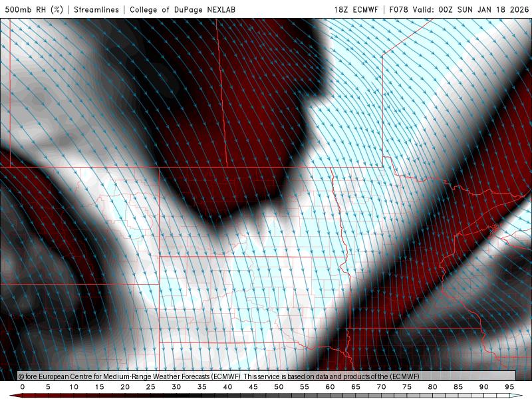Click the "30" label on the color scale
This screenshot has width=532, height=399.
tap(176, 387)
